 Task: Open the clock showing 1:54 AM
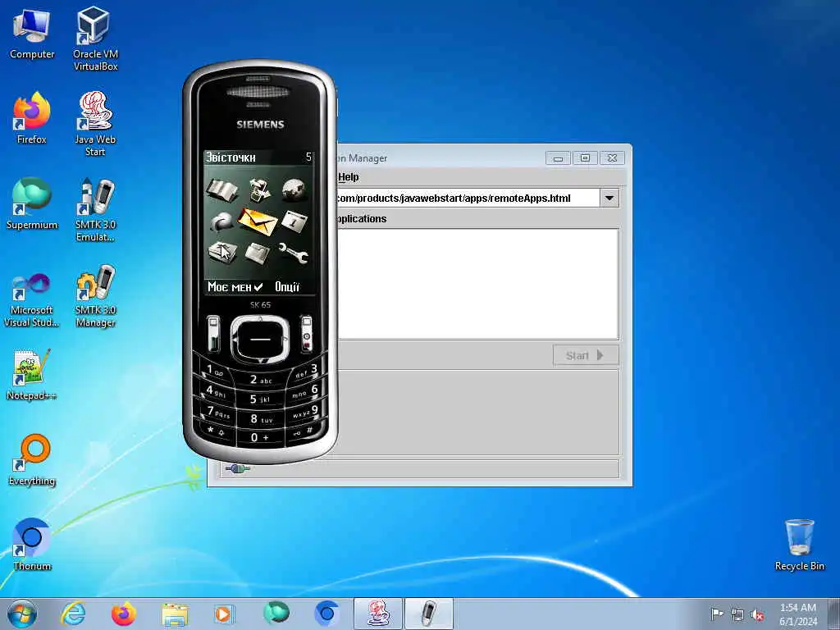[798, 614]
